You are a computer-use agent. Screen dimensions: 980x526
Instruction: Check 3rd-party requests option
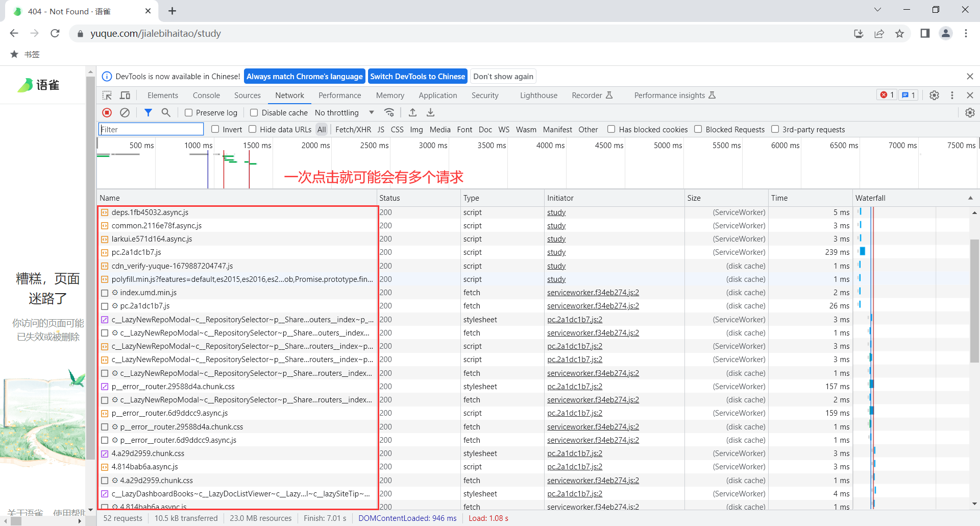tap(775, 129)
